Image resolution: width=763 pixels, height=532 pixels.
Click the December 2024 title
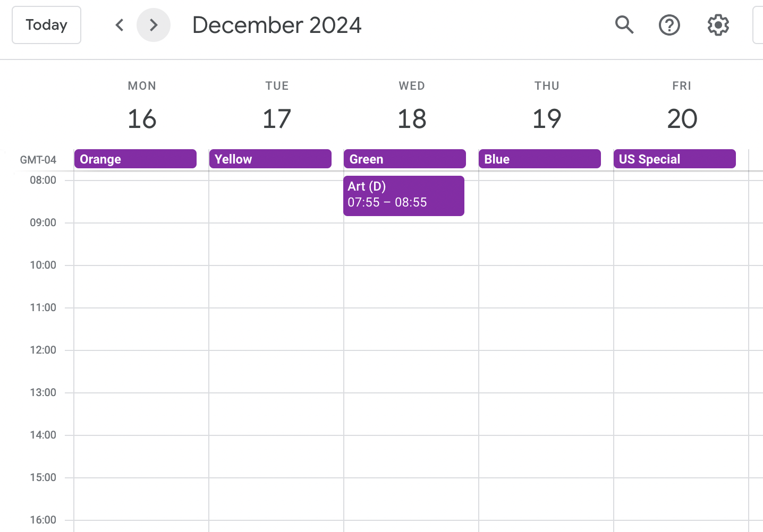pos(277,25)
